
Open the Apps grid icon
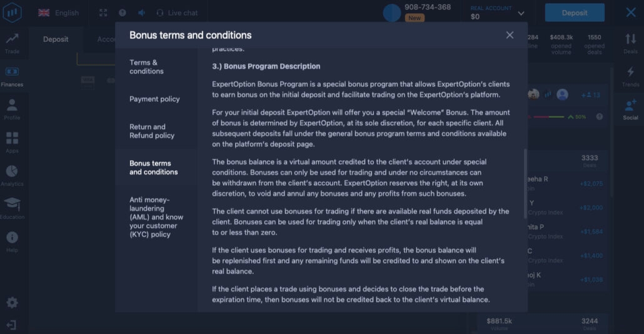(x=12, y=142)
